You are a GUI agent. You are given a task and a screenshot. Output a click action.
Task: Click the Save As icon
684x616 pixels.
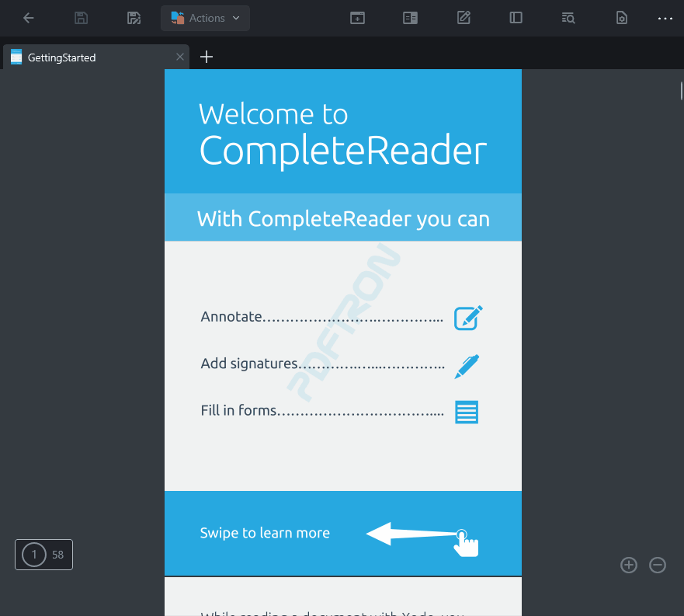tap(134, 18)
